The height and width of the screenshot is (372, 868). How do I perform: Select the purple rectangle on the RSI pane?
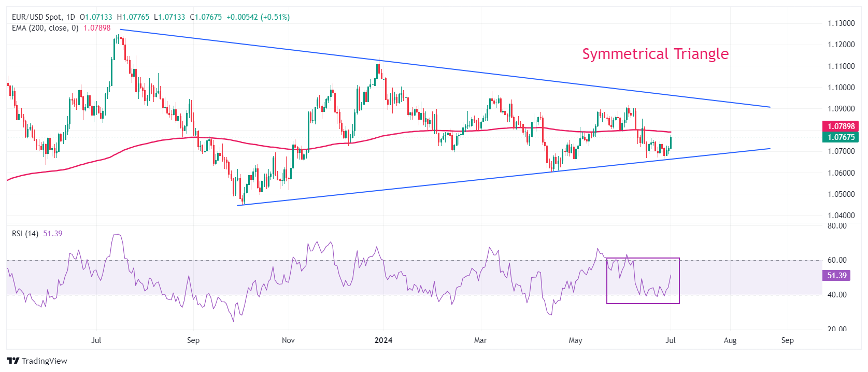(643, 303)
